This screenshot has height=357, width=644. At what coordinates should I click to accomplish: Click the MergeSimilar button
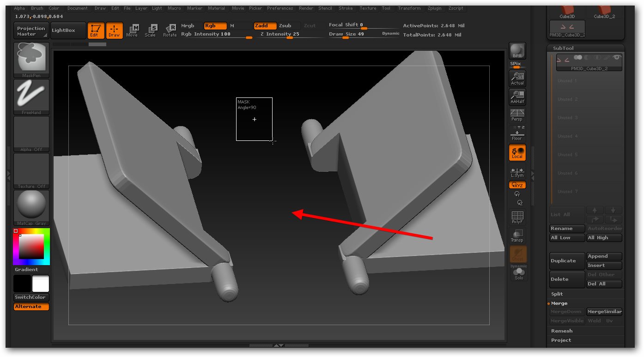pos(604,312)
